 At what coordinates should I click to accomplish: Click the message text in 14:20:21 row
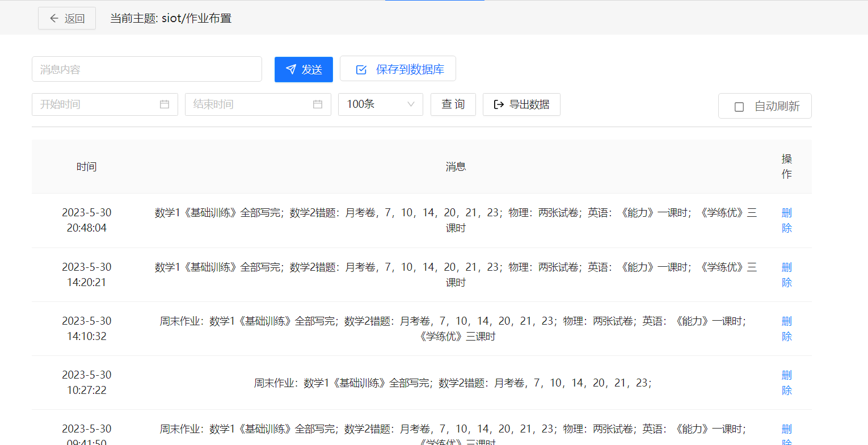coord(456,275)
